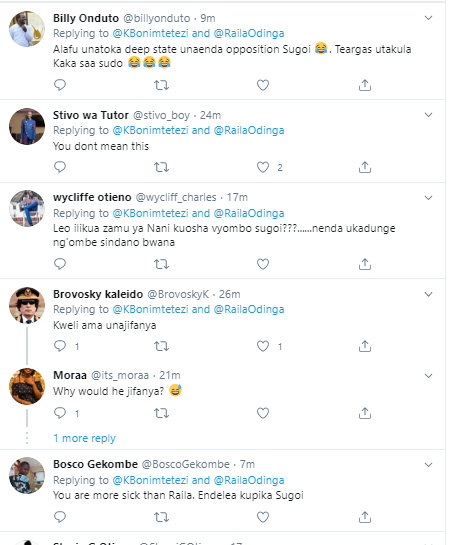This screenshot has width=451, height=545.
Task: Retweet Stivo wa Tutor's reply
Action: click(x=161, y=167)
